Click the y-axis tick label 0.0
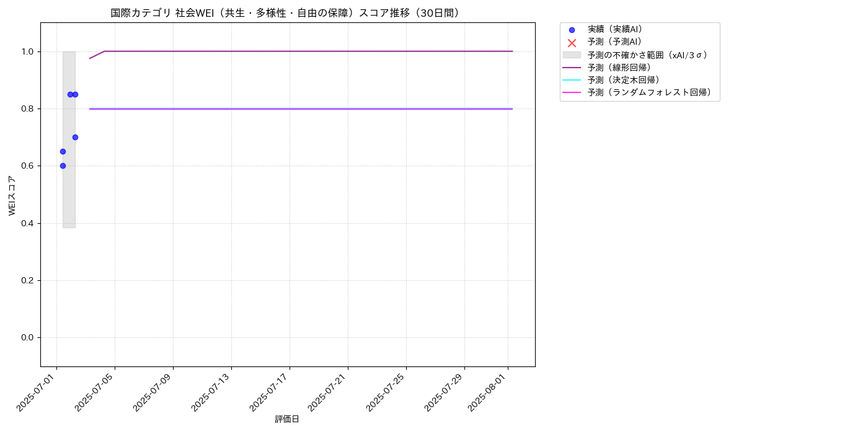 click(x=29, y=337)
